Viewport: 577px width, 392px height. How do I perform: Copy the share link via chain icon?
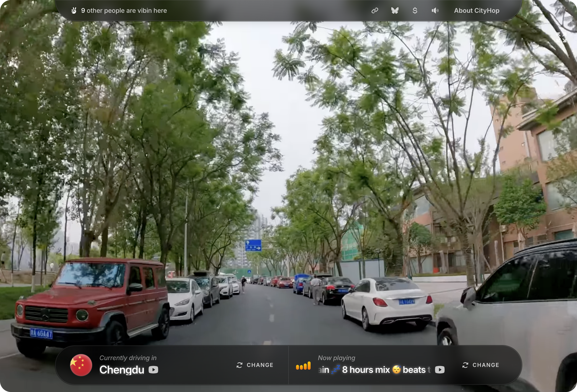point(375,10)
